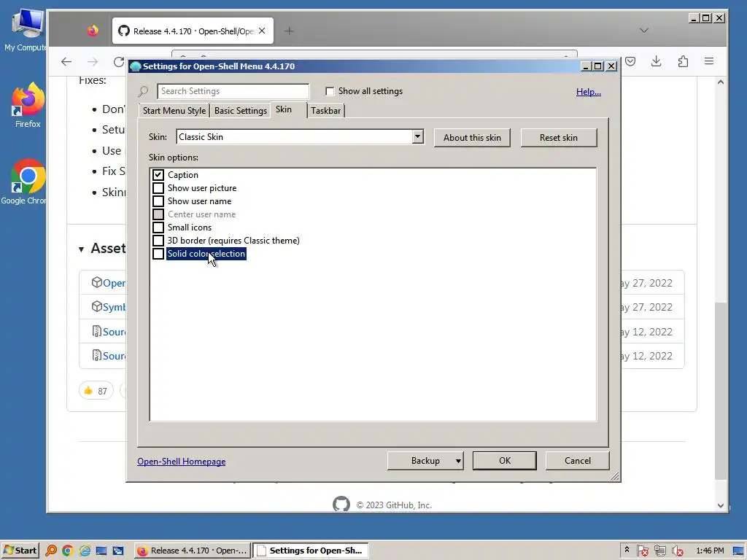Open the Help... link
This screenshot has width=747, height=560.
(589, 92)
